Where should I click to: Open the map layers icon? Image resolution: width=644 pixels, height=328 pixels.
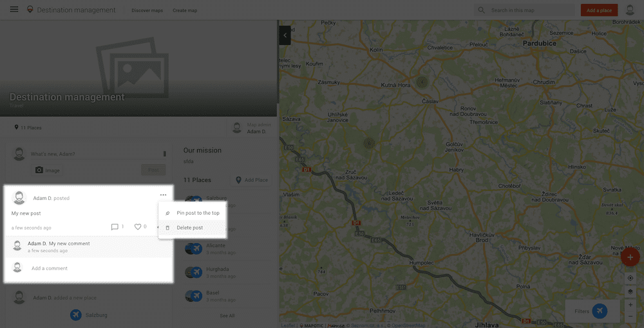pos(630,291)
